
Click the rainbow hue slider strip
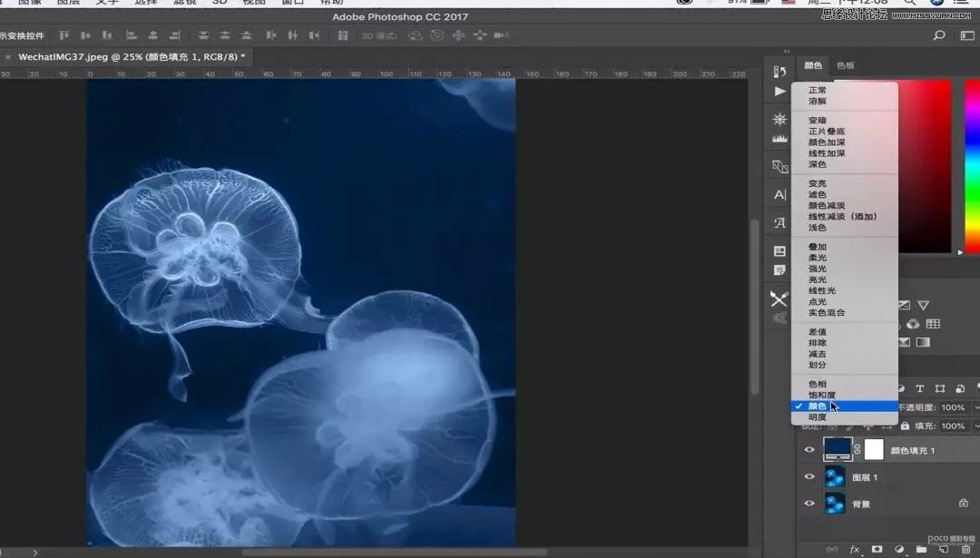[973, 166]
